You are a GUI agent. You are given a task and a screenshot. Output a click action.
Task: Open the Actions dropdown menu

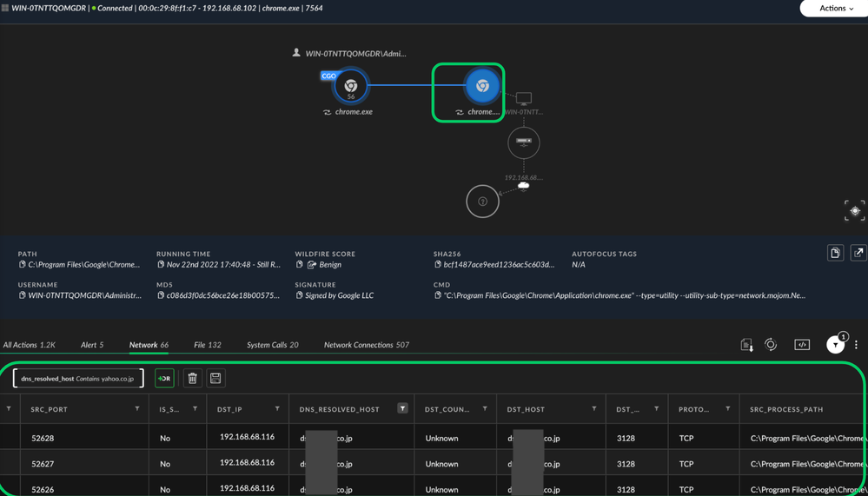(832, 9)
